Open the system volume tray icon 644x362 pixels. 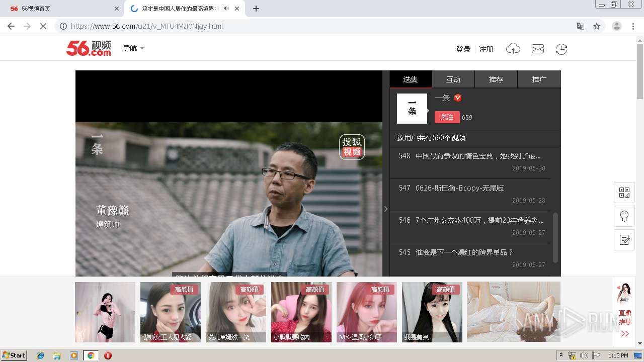coord(584,355)
